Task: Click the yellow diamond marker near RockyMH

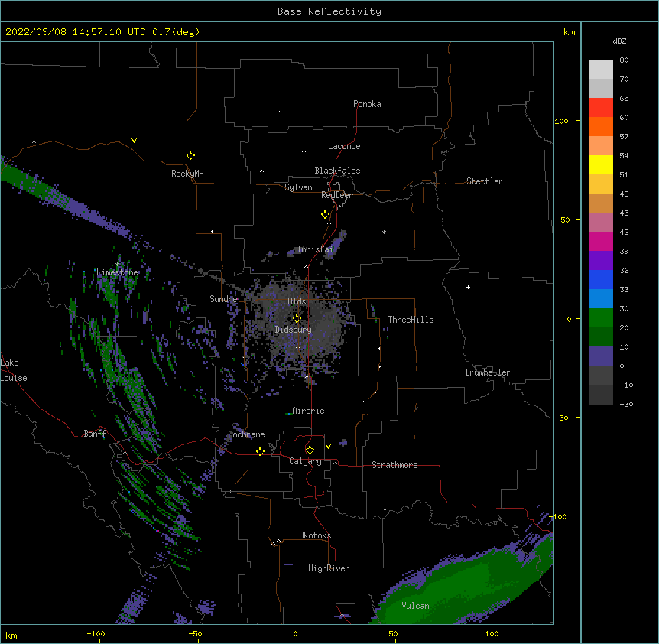Action: pos(191,156)
